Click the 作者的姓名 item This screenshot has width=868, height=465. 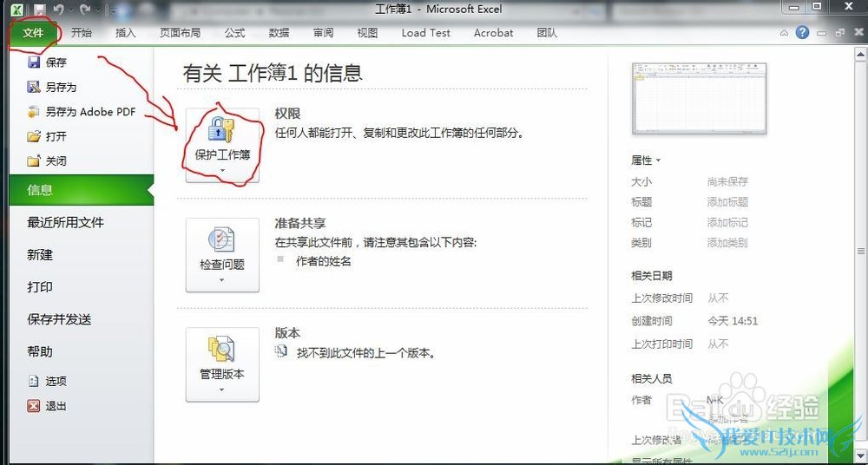coord(324,261)
